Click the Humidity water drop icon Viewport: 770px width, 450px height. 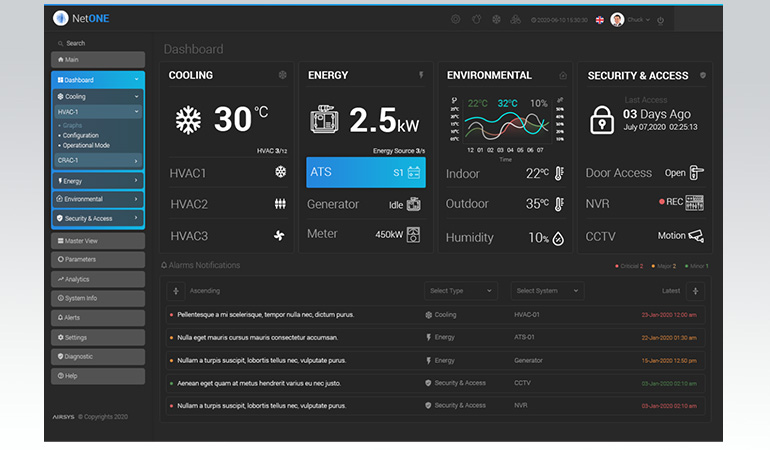pyautogui.click(x=558, y=238)
